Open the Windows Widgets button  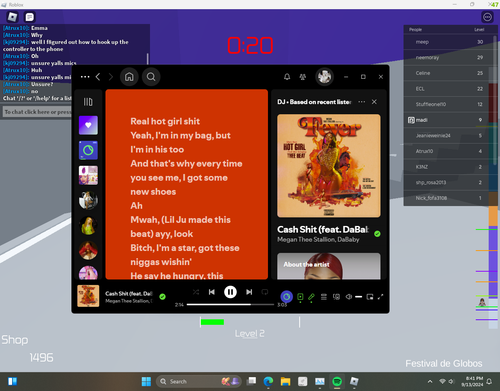tap(12, 381)
